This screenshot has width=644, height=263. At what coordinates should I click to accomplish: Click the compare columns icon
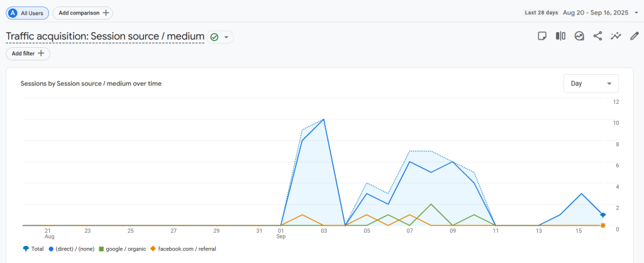tap(560, 36)
